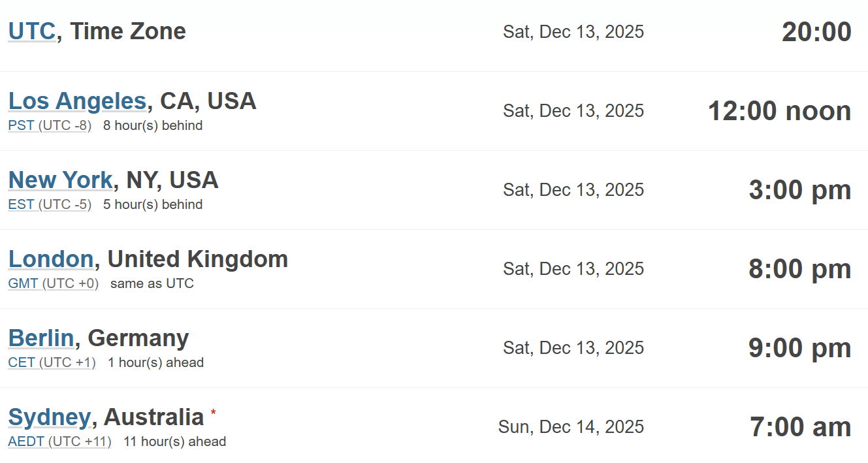Select the 12:00 noon time
The image size is (868, 463).
pyautogui.click(x=779, y=111)
